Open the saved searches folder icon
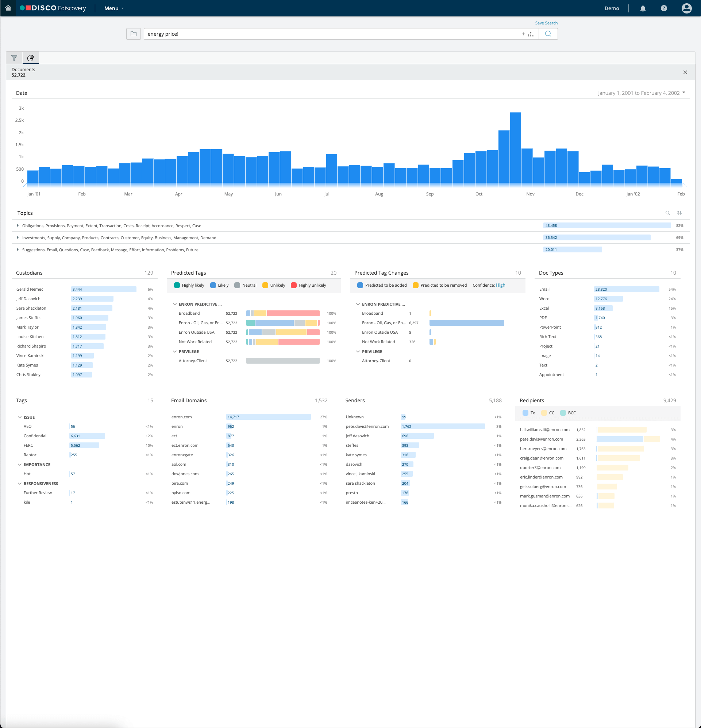The image size is (701, 728). (134, 34)
